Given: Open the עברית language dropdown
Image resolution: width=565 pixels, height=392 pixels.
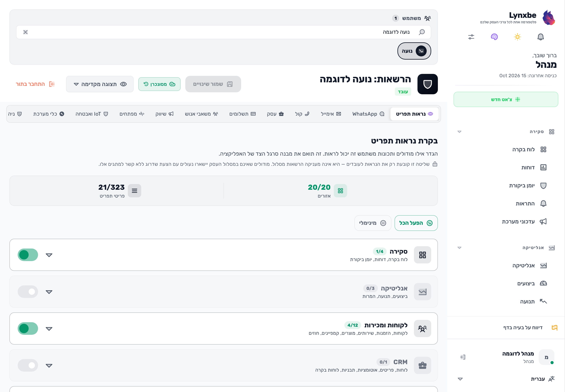Looking at the screenshot, I should tap(506, 379).
